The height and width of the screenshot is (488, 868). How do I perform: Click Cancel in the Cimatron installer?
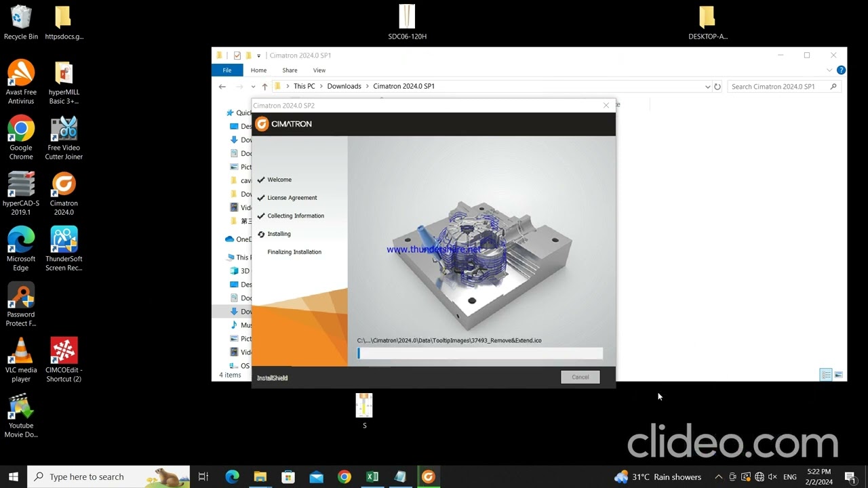580,377
